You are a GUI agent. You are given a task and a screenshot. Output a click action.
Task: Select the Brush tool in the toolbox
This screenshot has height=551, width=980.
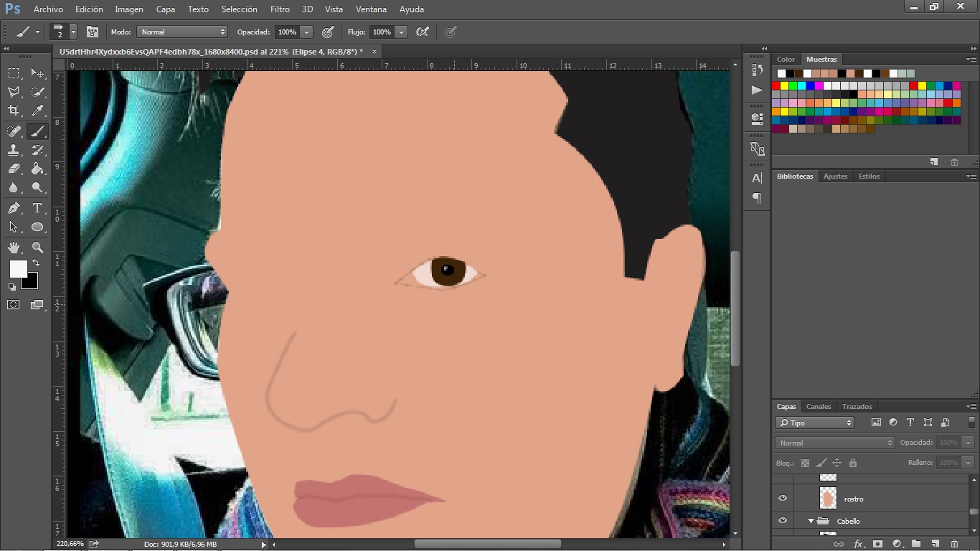pyautogui.click(x=37, y=131)
